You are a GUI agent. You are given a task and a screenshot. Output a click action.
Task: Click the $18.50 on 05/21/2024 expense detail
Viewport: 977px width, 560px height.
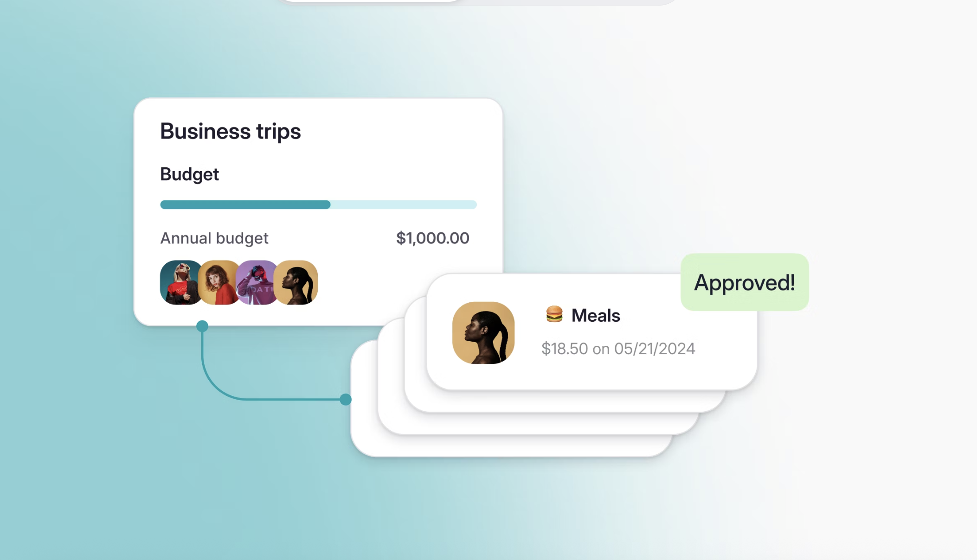(x=618, y=349)
